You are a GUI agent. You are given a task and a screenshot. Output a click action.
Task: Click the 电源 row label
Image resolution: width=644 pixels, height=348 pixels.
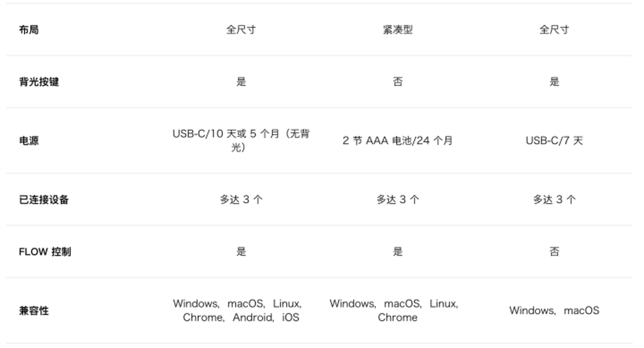(x=29, y=141)
